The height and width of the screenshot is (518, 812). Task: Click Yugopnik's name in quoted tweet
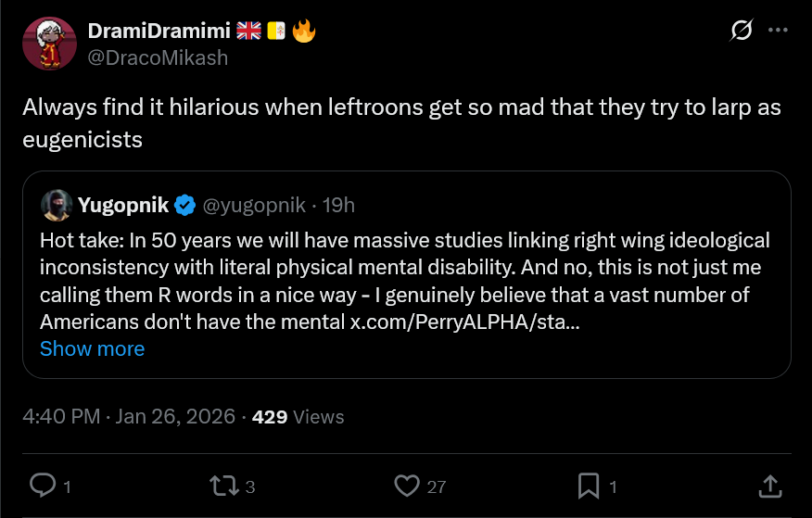click(123, 205)
